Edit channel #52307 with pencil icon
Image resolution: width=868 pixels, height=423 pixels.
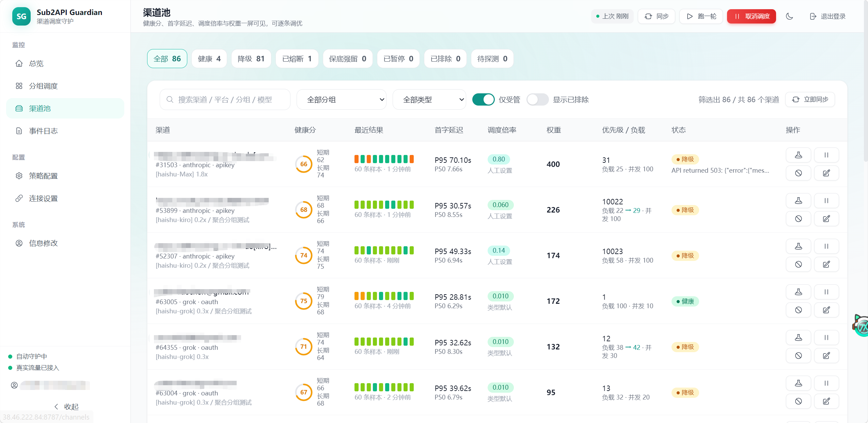[x=826, y=264]
